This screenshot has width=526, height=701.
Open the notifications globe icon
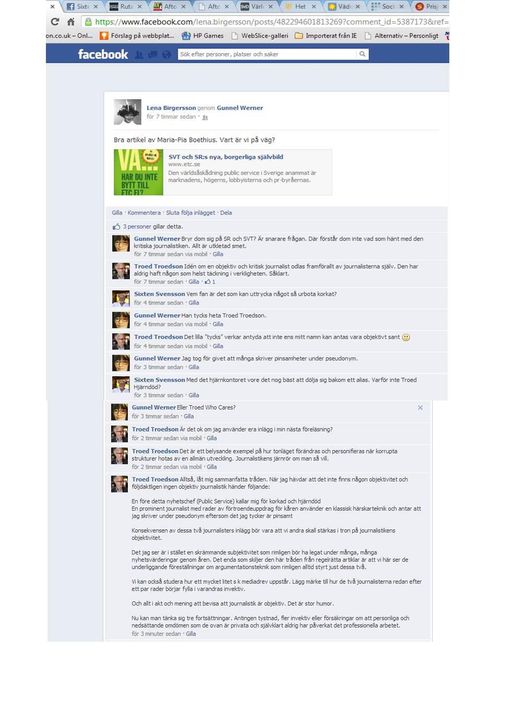[x=166, y=55]
